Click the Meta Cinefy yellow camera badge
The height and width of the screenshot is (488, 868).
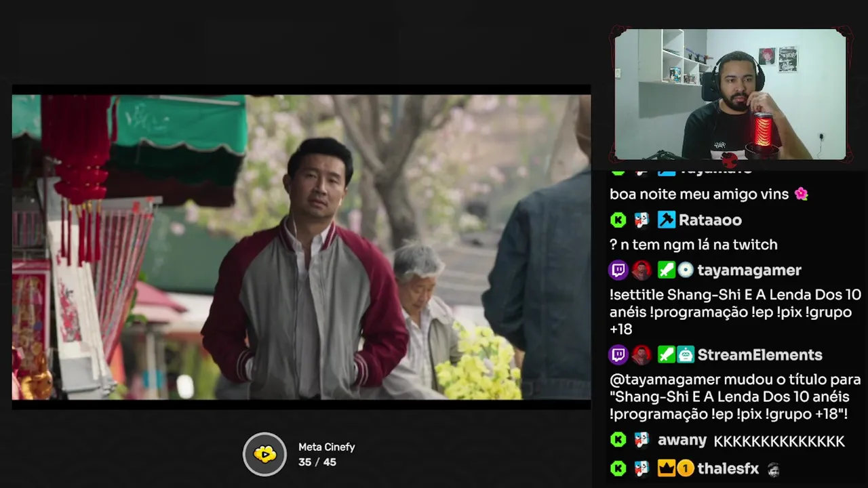(x=265, y=454)
